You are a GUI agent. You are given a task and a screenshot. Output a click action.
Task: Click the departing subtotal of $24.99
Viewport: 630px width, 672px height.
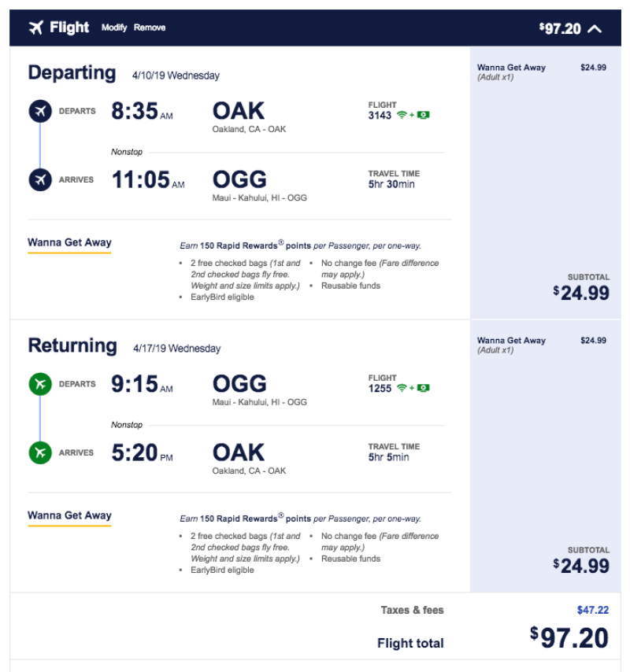tap(586, 293)
